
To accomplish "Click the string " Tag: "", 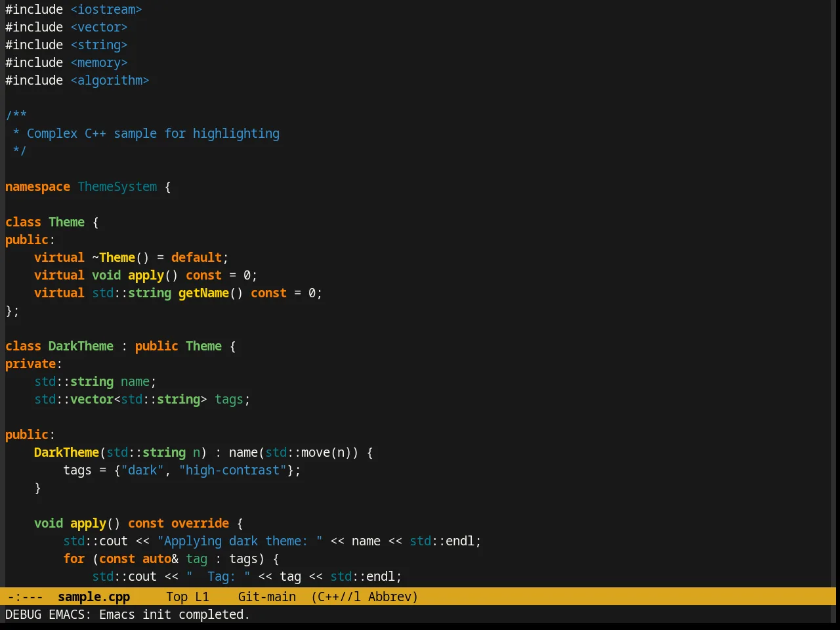I will tap(218, 576).
